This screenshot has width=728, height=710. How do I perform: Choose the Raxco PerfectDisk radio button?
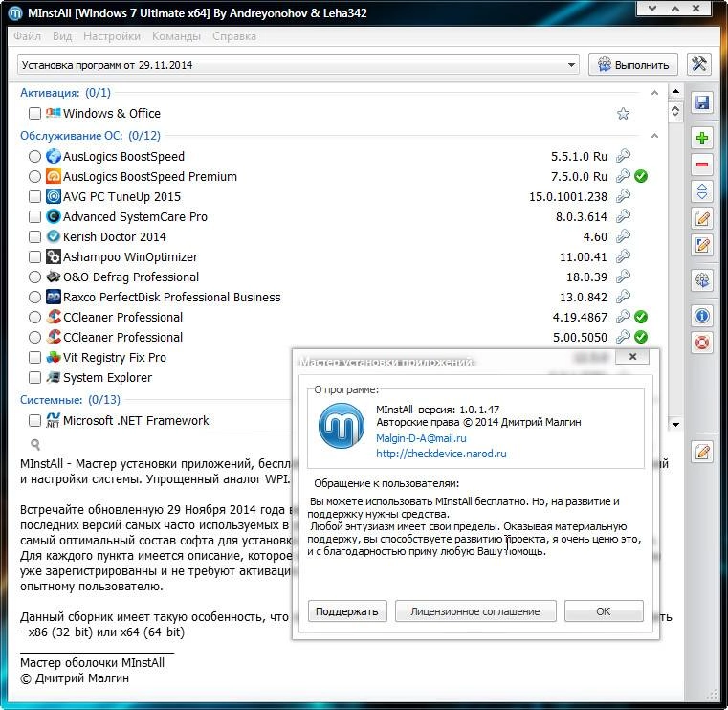[x=34, y=297]
